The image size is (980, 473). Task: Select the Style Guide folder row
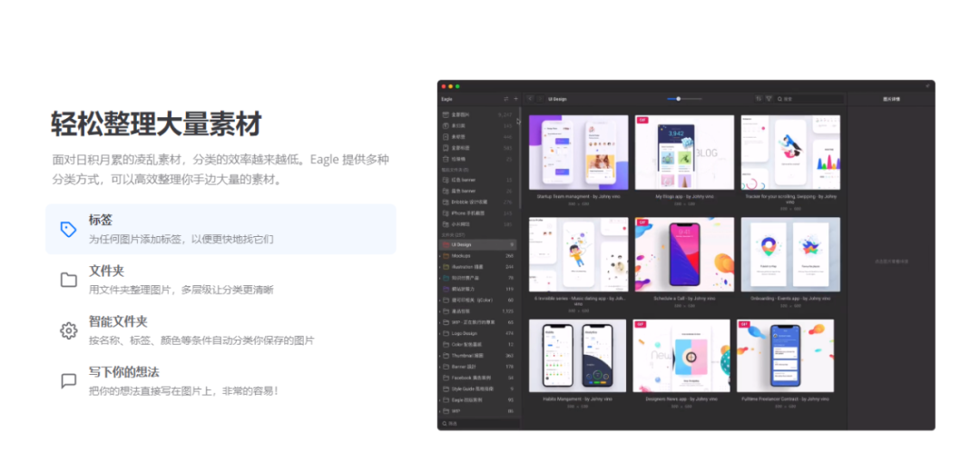pos(478,389)
